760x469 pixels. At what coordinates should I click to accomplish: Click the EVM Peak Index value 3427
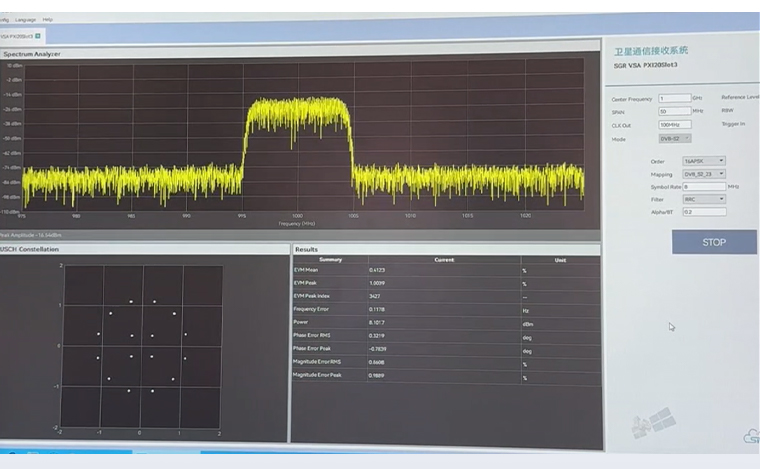point(374,296)
